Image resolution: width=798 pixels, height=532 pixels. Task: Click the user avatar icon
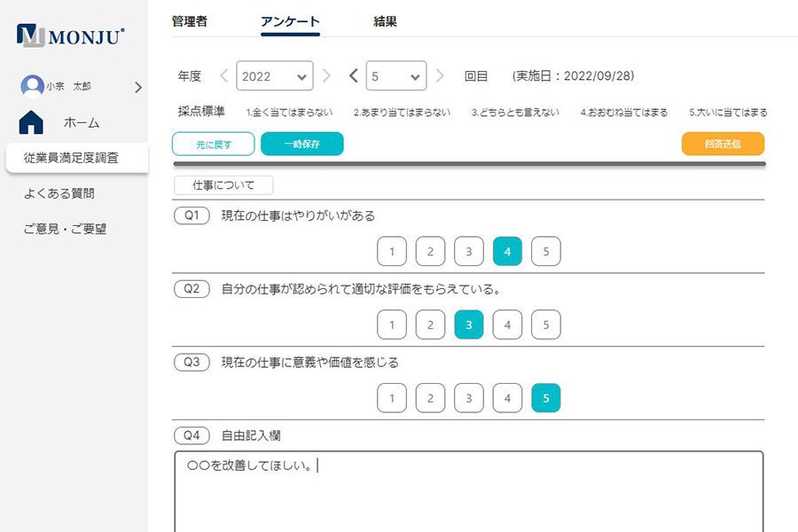(x=32, y=86)
